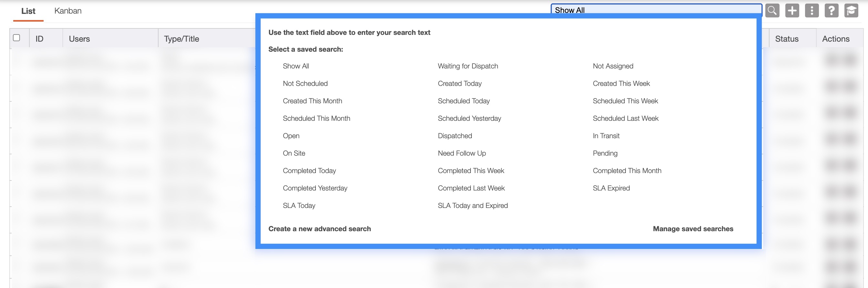Screen dimensions: 868x288
Task: Select SLA Today and Expired saved search
Action: click(472, 205)
